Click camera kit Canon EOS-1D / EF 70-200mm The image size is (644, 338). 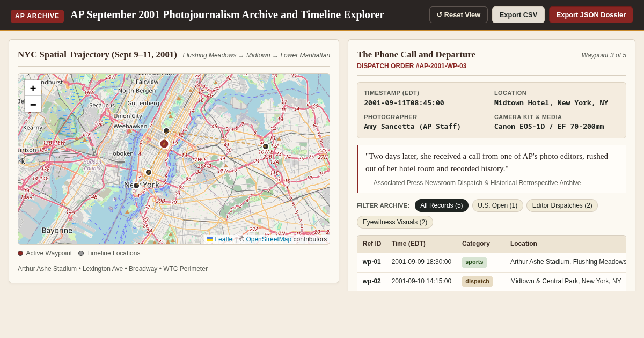click(549, 127)
